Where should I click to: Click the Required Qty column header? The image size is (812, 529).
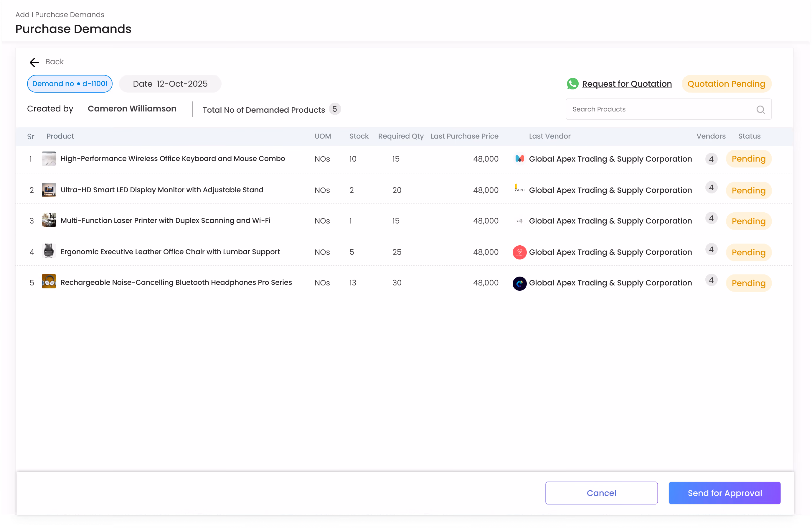pyautogui.click(x=400, y=136)
